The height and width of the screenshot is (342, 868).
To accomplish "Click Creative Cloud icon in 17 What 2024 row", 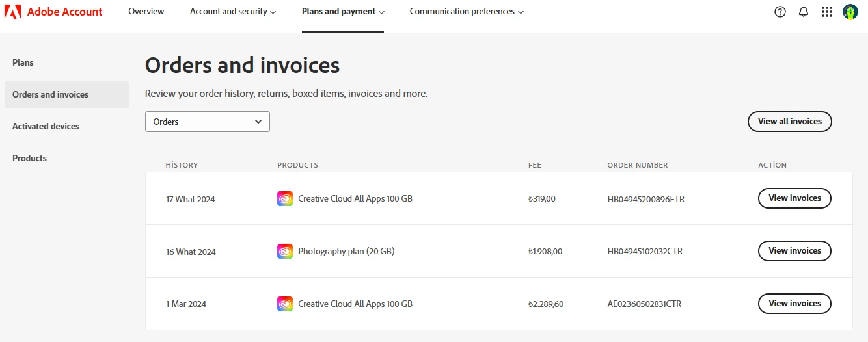I will pyautogui.click(x=285, y=199).
